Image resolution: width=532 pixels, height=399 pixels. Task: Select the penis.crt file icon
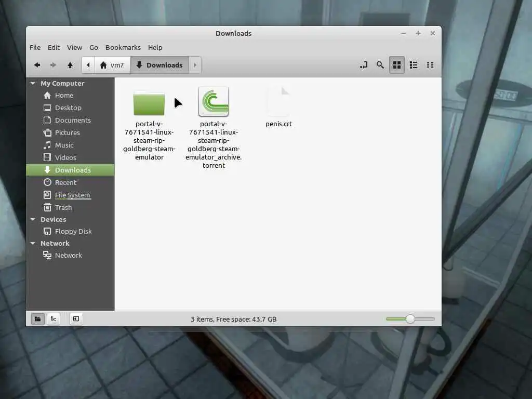pos(278,101)
